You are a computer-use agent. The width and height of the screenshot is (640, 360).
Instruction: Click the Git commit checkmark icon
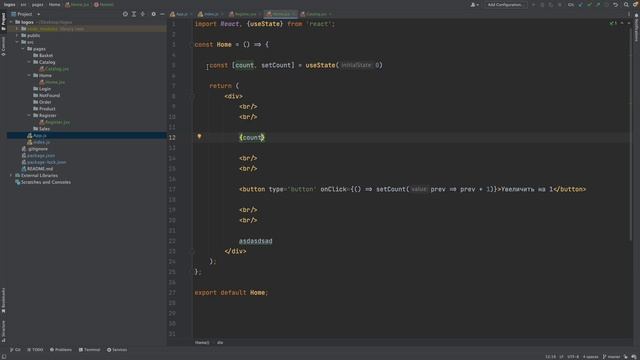click(589, 4)
